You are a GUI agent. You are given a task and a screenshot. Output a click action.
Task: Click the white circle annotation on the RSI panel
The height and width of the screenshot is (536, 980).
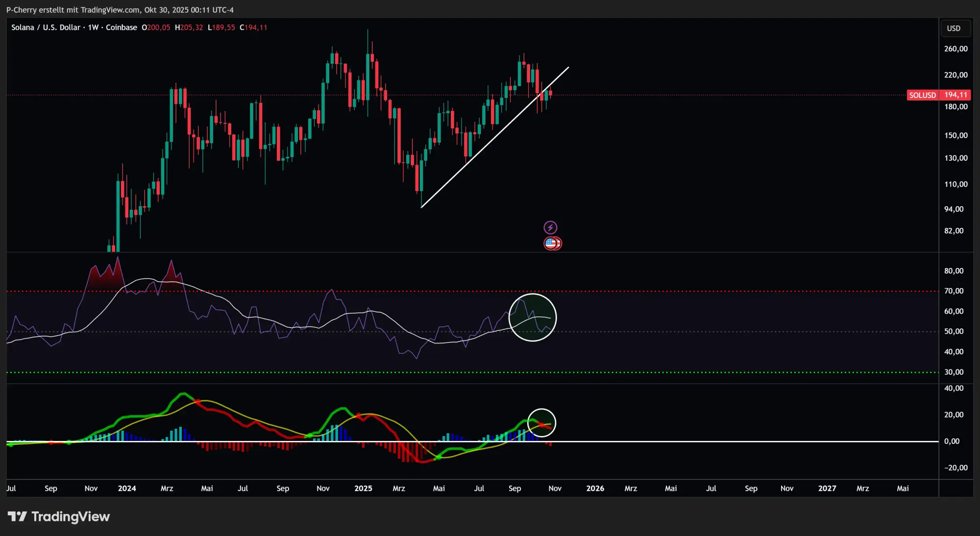click(x=533, y=317)
